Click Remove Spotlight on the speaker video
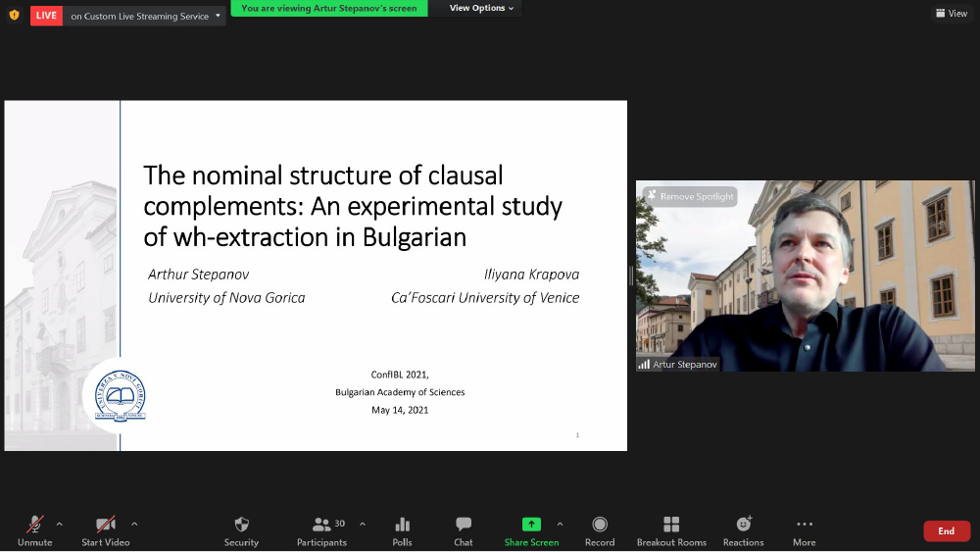 689,196
